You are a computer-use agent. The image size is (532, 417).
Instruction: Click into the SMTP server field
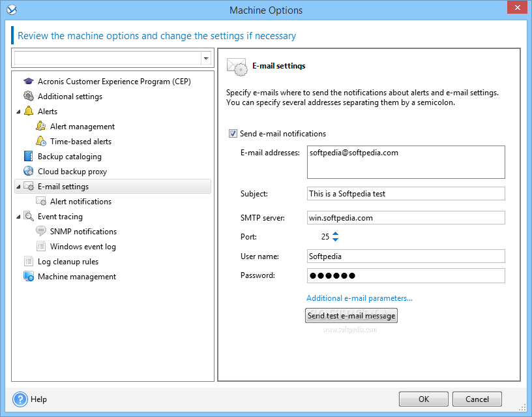pyautogui.click(x=406, y=218)
